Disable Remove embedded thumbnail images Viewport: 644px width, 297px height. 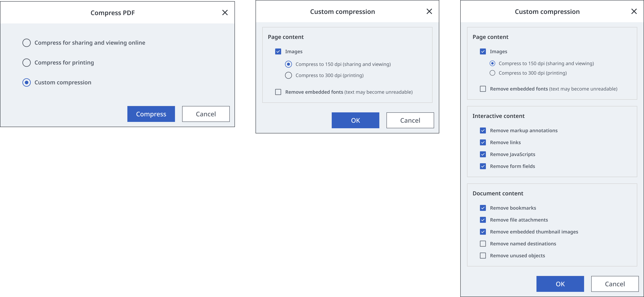tap(483, 232)
